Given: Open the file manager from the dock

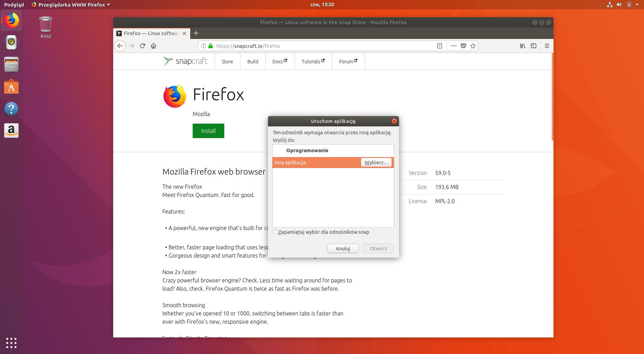Looking at the screenshot, I should (11, 64).
